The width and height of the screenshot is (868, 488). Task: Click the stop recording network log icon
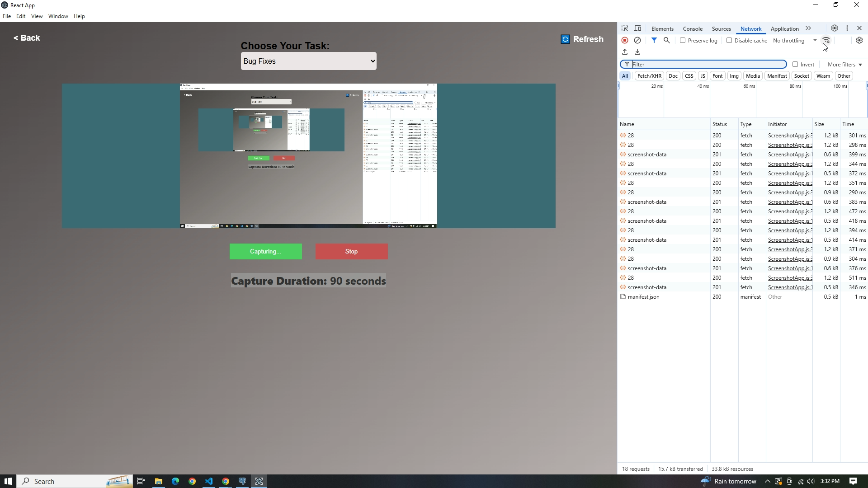(625, 40)
